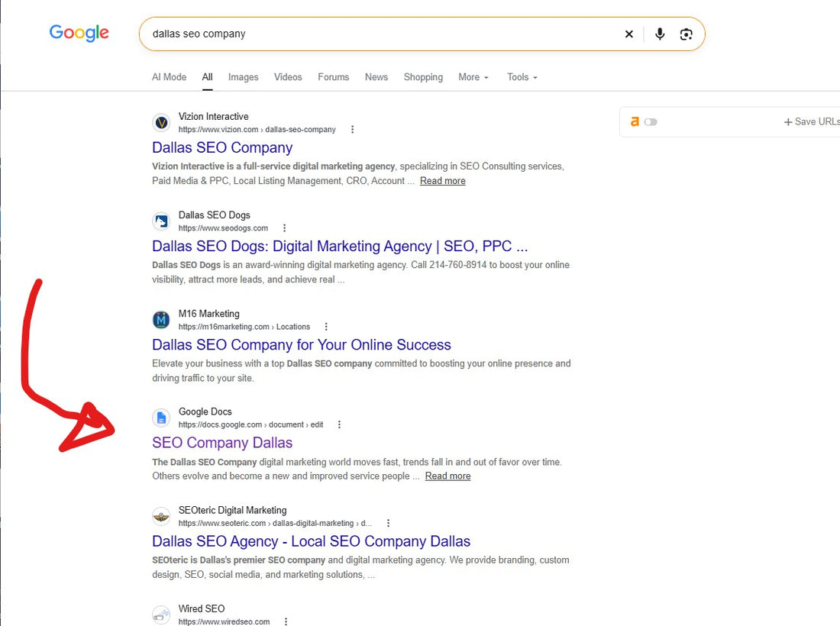The height and width of the screenshot is (626, 840).
Task: Open the three-dot menu for the Wired SEO result
Action: point(286,621)
